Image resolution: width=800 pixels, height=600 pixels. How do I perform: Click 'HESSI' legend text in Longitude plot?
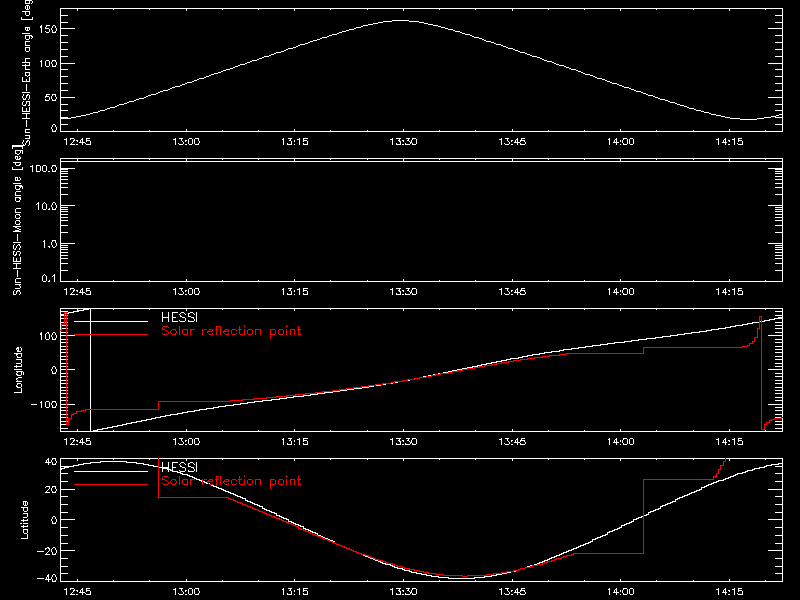(x=179, y=317)
